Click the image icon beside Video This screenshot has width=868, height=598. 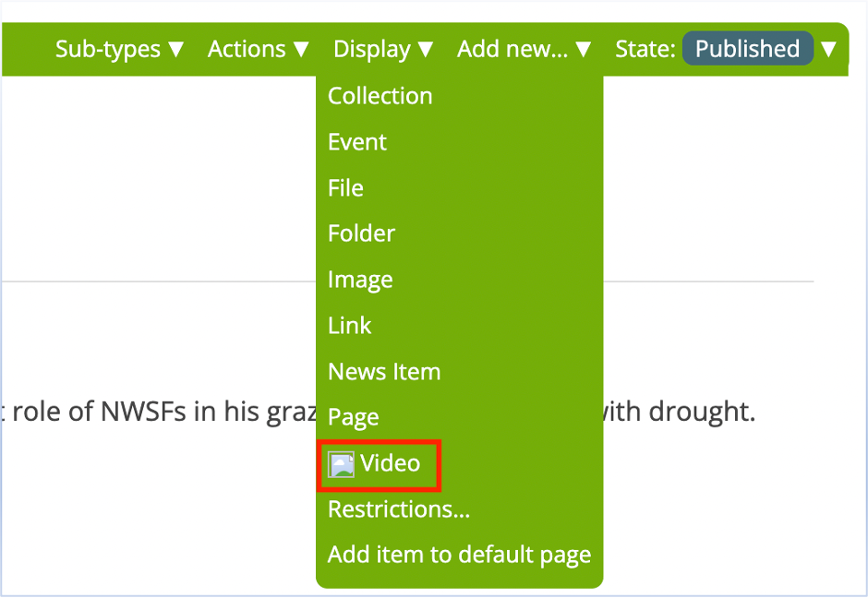(x=342, y=464)
